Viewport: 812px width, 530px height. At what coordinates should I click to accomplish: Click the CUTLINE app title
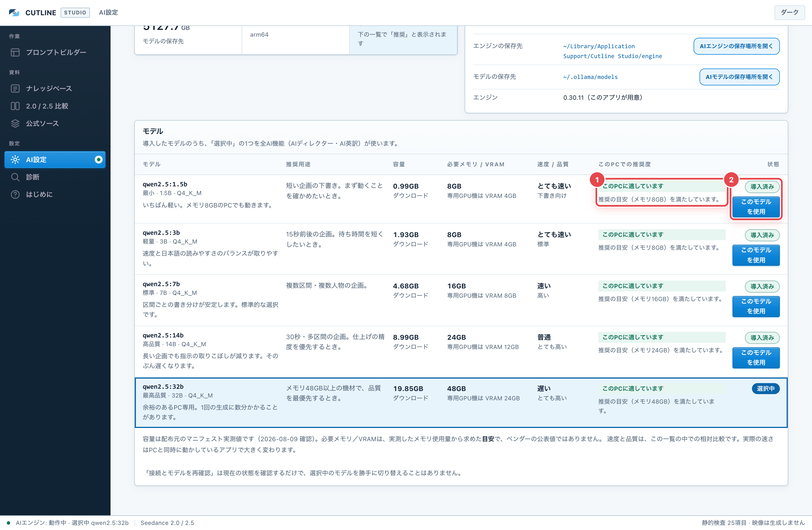[x=41, y=13]
